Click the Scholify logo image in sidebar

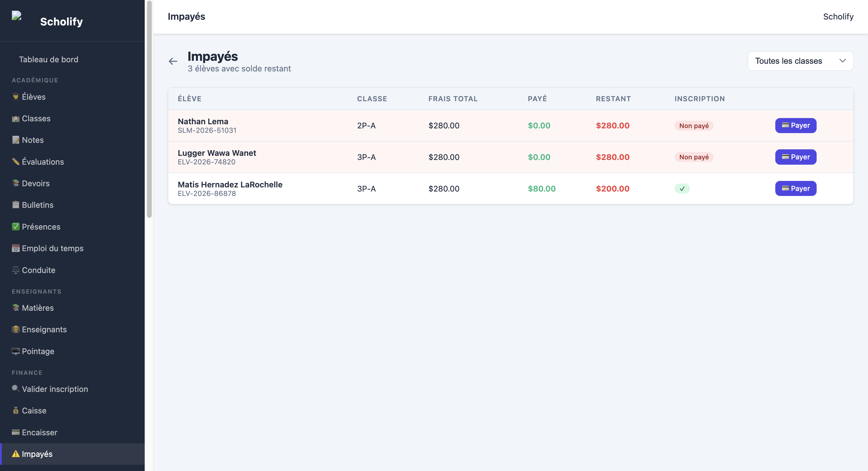click(17, 16)
